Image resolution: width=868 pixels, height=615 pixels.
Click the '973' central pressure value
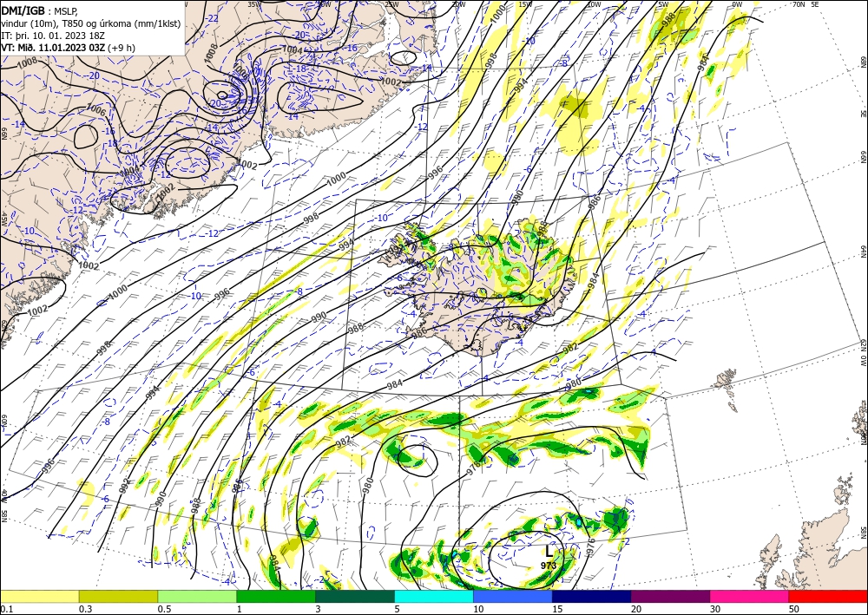(549, 566)
